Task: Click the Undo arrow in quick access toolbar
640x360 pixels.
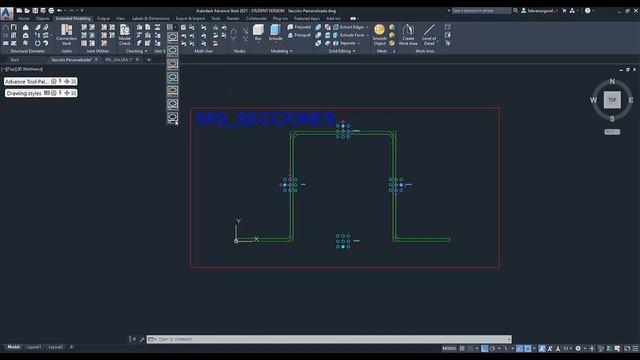Action: [x=60, y=11]
